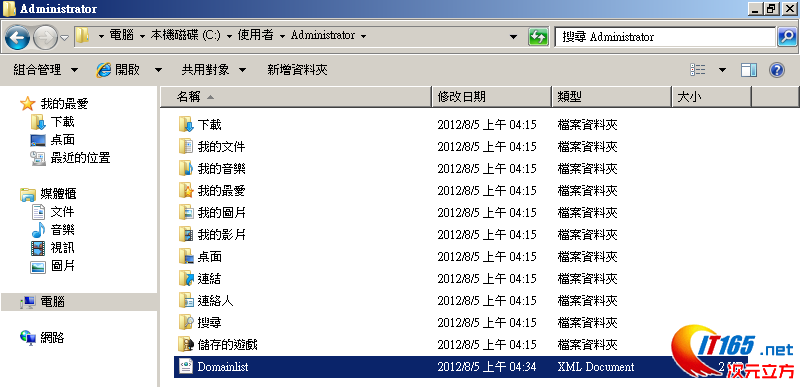800x387 pixels.
Task: Select the 下載 folder icon in file list
Action: [x=186, y=124]
